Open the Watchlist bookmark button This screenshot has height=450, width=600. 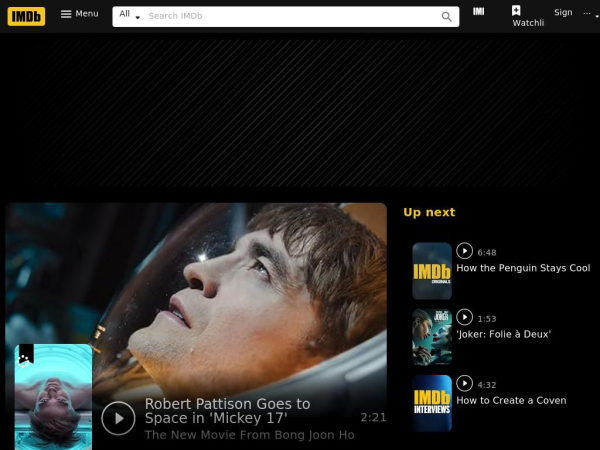[528, 16]
